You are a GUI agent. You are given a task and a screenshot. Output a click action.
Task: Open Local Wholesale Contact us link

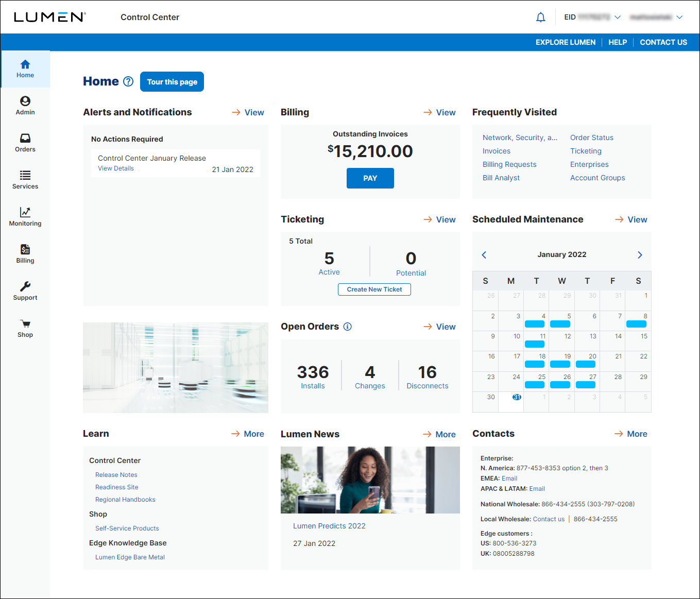coord(549,519)
